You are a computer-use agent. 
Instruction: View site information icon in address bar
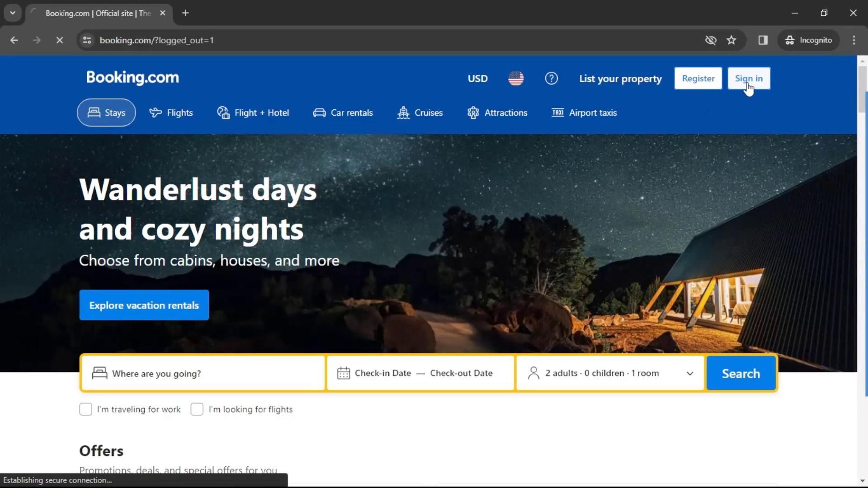click(x=87, y=40)
